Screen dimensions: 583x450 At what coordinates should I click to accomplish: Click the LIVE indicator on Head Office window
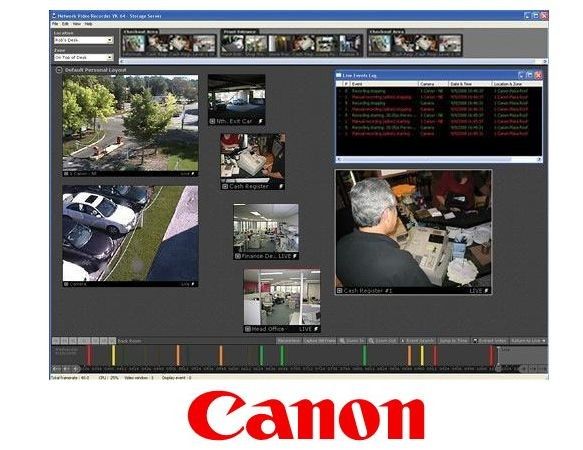coord(306,329)
